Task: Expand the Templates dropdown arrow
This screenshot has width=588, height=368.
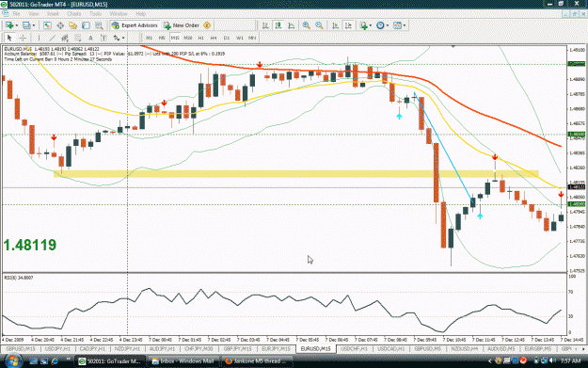Action: 405,25
